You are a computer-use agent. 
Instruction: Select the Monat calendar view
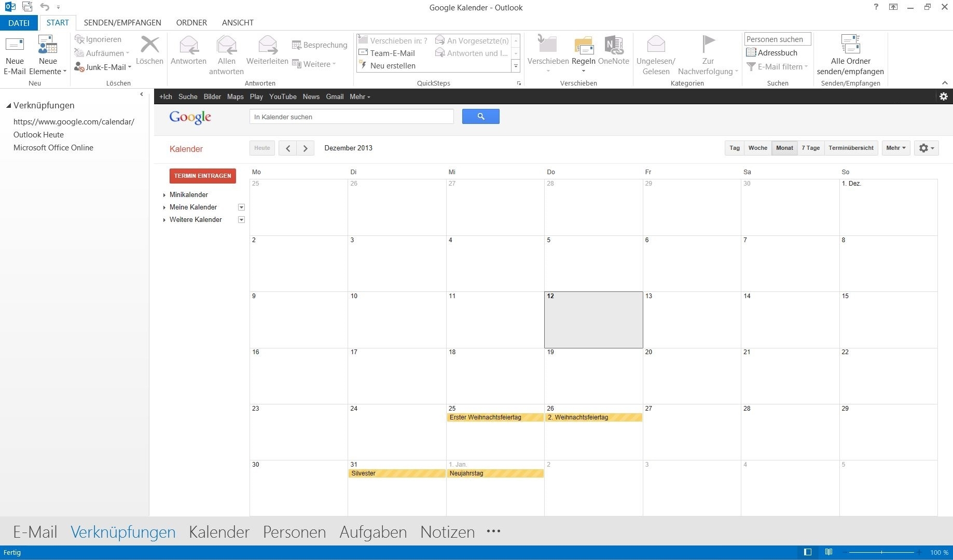pyautogui.click(x=784, y=148)
